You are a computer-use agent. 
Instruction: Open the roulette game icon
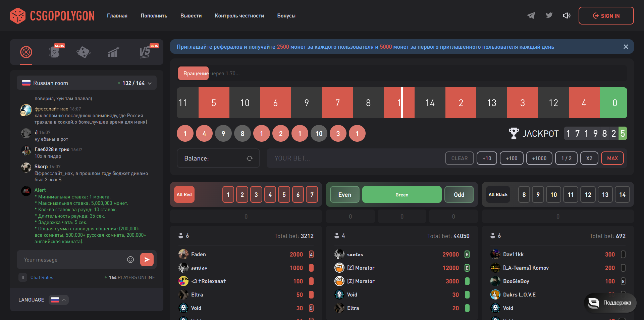(26, 52)
